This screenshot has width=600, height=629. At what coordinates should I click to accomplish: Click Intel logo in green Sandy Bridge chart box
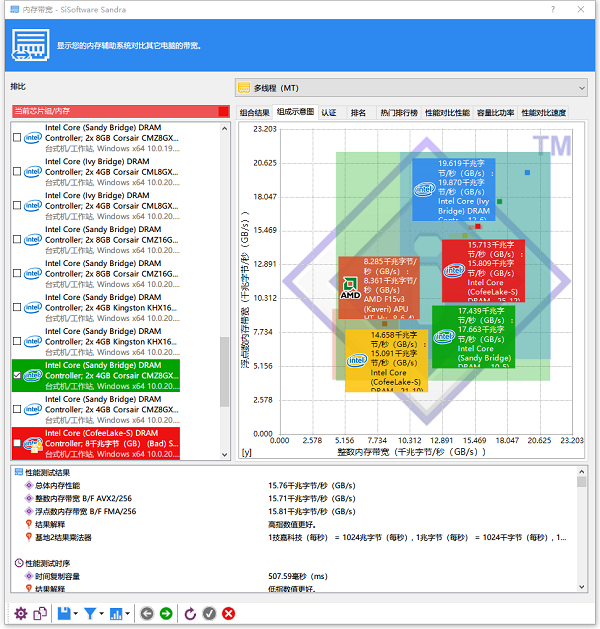[x=444, y=337]
